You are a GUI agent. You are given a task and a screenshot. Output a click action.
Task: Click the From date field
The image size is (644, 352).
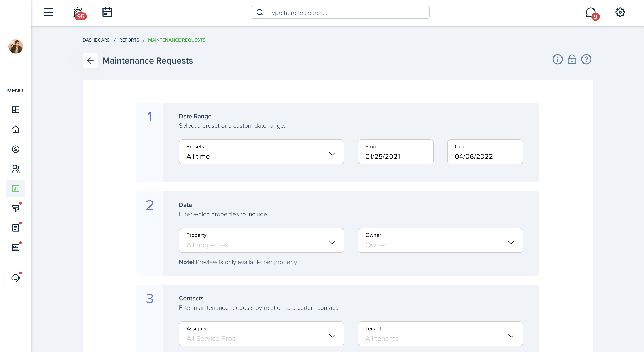point(396,152)
